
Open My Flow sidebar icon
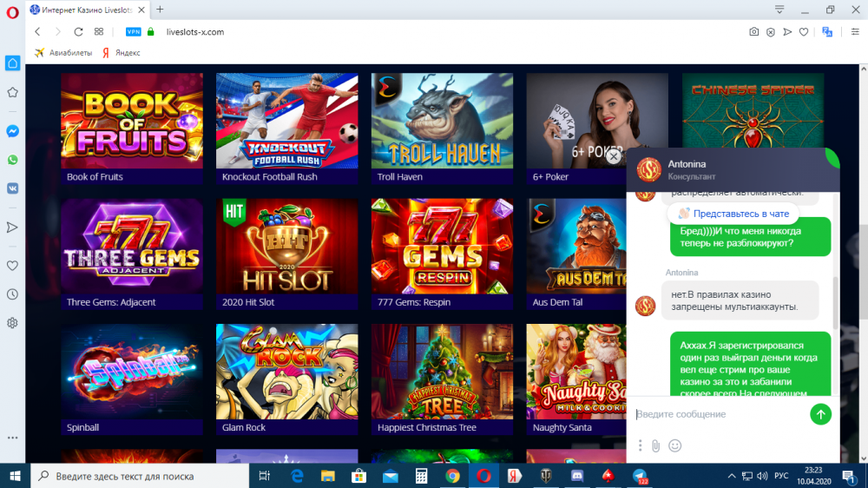(12, 228)
